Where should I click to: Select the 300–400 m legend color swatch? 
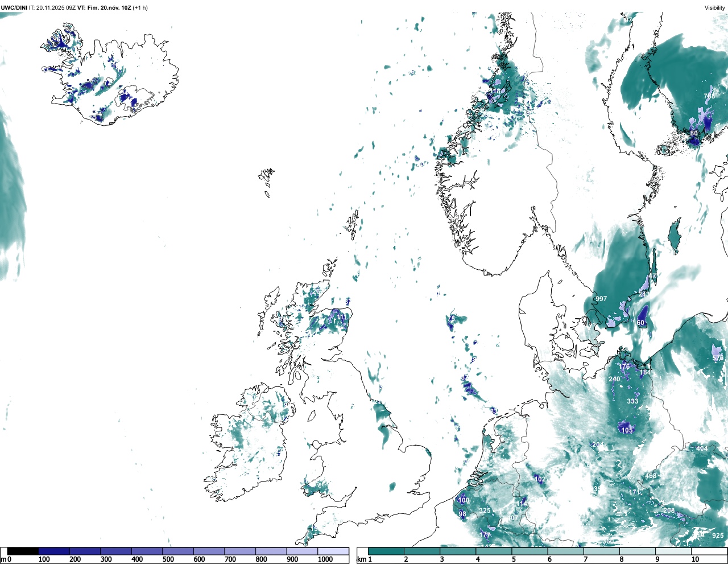(116, 551)
